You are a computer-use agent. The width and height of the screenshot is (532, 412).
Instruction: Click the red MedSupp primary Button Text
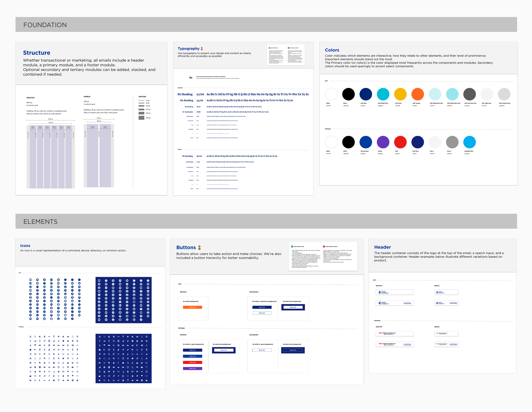[192, 362]
